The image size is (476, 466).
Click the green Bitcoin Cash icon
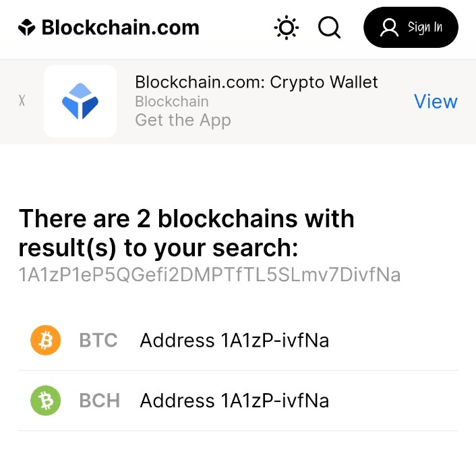click(46, 401)
